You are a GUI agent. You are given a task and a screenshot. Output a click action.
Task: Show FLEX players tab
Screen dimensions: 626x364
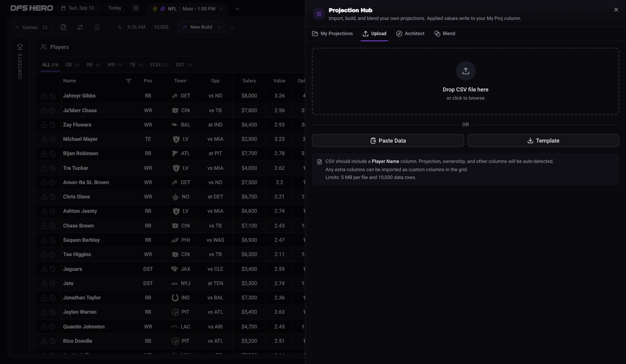coord(159,65)
